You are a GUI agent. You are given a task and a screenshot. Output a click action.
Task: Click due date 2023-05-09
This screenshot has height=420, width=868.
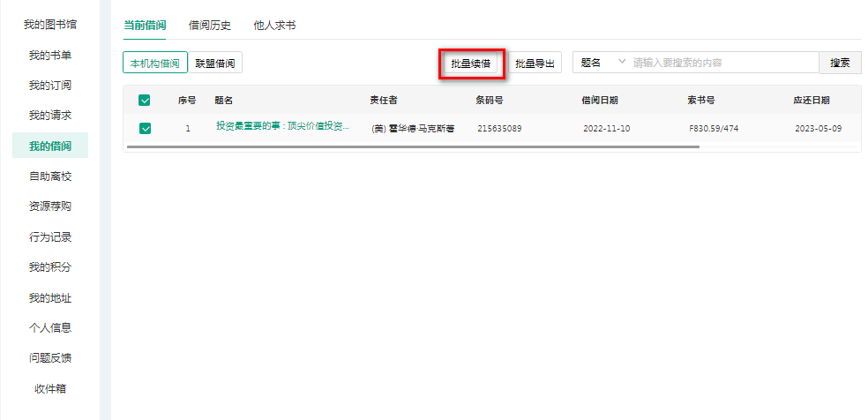click(819, 129)
